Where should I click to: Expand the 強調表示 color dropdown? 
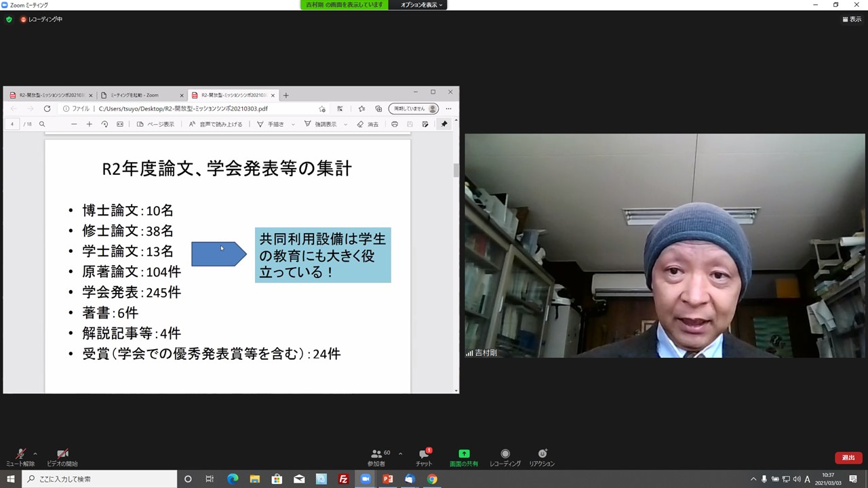(345, 125)
